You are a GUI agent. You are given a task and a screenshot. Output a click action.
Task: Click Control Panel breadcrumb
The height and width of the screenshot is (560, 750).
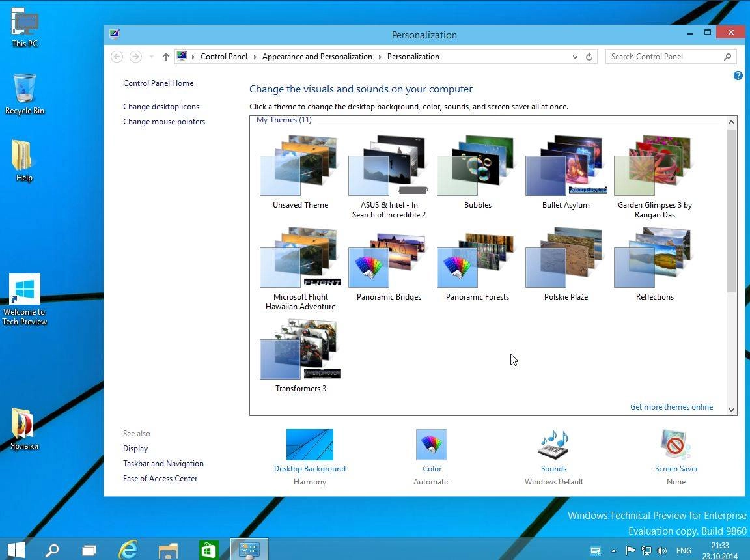(x=224, y=57)
